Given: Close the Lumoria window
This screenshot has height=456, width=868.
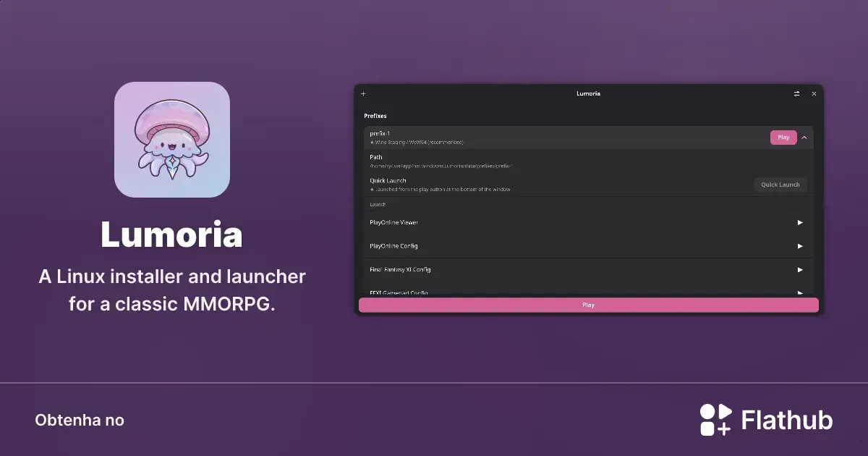Looking at the screenshot, I should coord(814,93).
